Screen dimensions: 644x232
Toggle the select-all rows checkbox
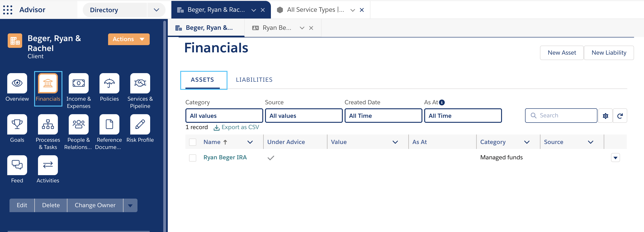coord(192,142)
